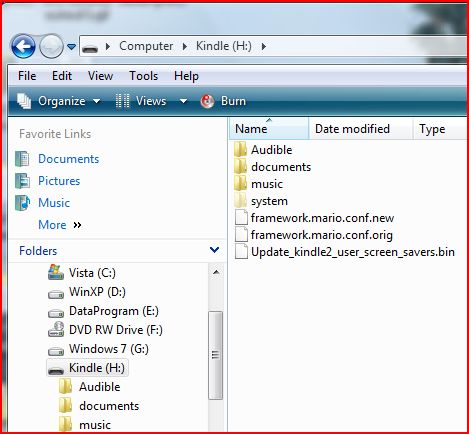The height and width of the screenshot is (434, 469).
Task: Select the documents folder in file list
Action: tap(281, 167)
